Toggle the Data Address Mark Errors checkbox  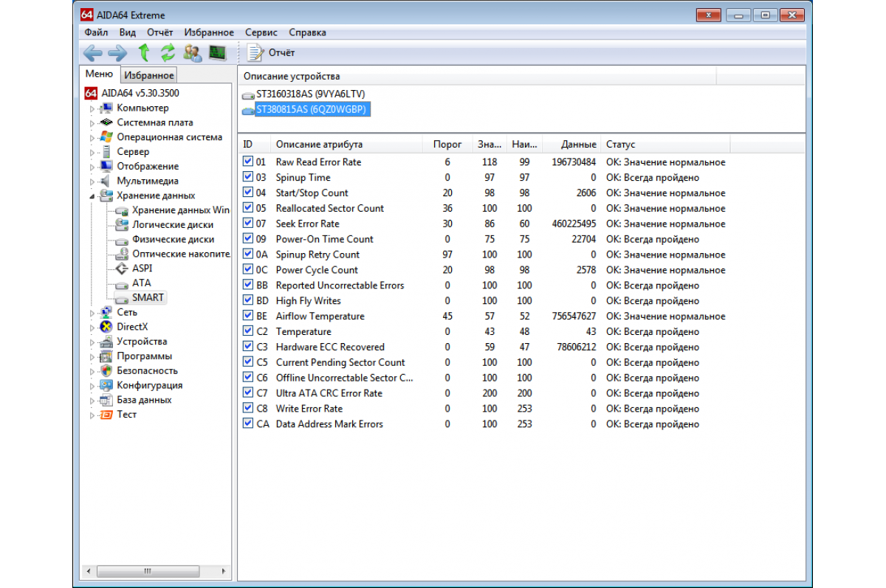click(x=248, y=424)
